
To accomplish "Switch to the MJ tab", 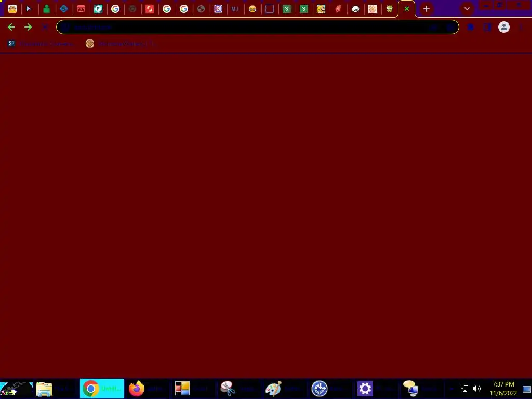I will tap(235, 9).
